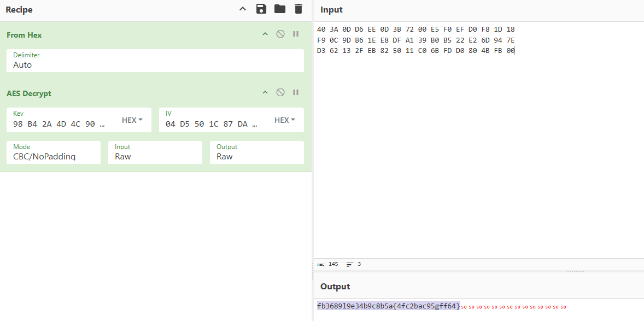This screenshot has width=644, height=321.
Task: Click the input character count 145
Action: (333, 264)
